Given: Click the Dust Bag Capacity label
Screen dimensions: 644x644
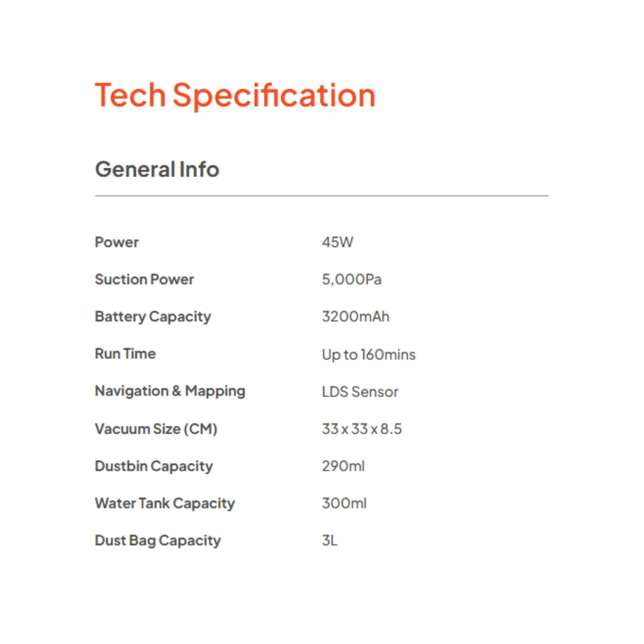Looking at the screenshot, I should pos(158,541).
